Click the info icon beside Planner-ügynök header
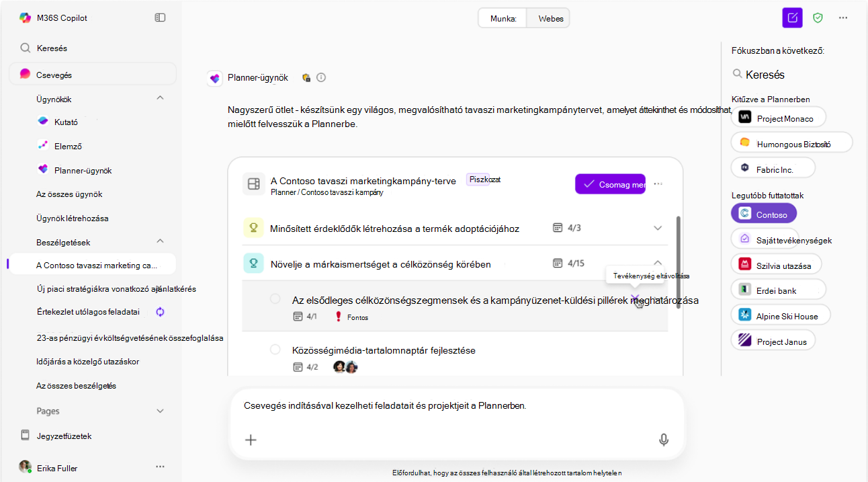 click(321, 77)
